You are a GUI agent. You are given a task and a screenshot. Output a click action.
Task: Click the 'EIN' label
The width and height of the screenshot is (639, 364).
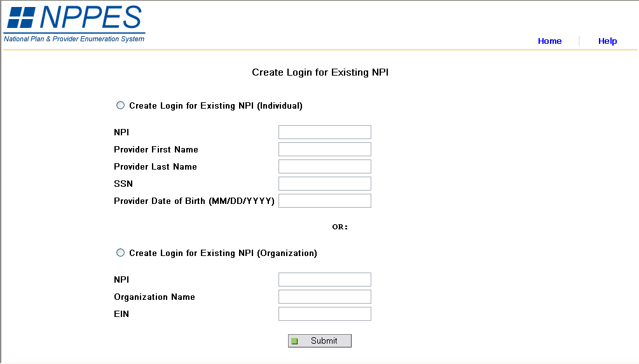[x=121, y=314]
